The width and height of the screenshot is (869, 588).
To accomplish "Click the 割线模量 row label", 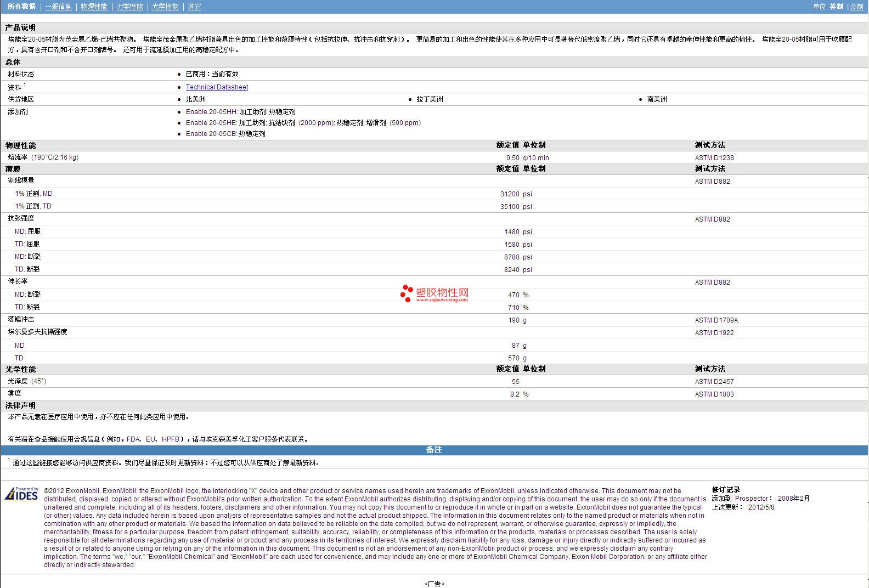I will [x=21, y=180].
